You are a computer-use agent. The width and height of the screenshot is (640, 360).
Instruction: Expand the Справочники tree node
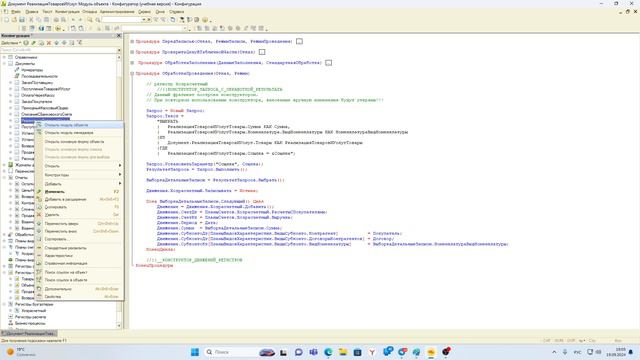(4, 57)
